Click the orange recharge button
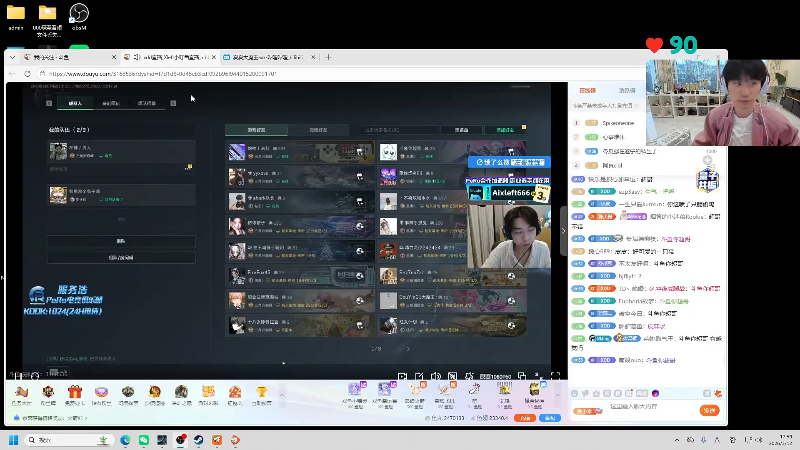The width and height of the screenshot is (800, 450). click(x=525, y=418)
